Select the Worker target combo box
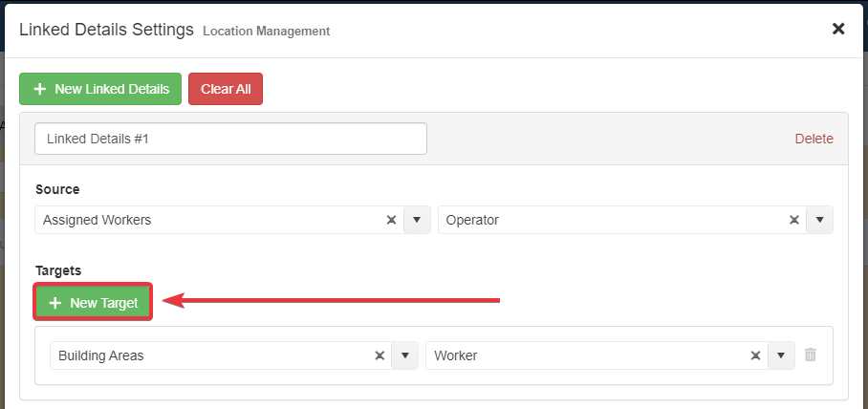The image size is (868, 409). (583, 355)
